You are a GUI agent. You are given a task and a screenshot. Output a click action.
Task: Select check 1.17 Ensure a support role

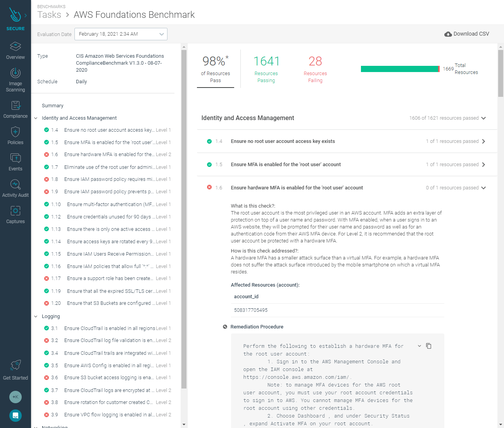(107, 278)
